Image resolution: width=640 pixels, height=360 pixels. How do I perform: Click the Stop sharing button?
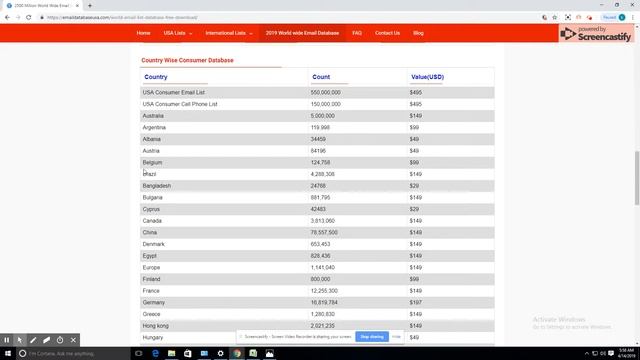pos(372,337)
